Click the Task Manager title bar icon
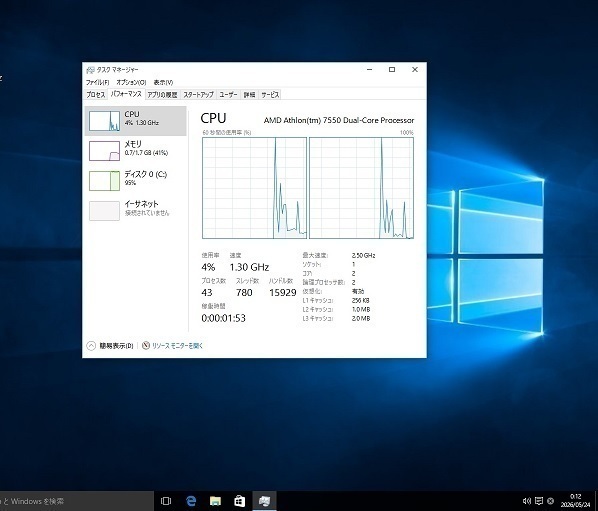The height and width of the screenshot is (511, 598). 90,70
